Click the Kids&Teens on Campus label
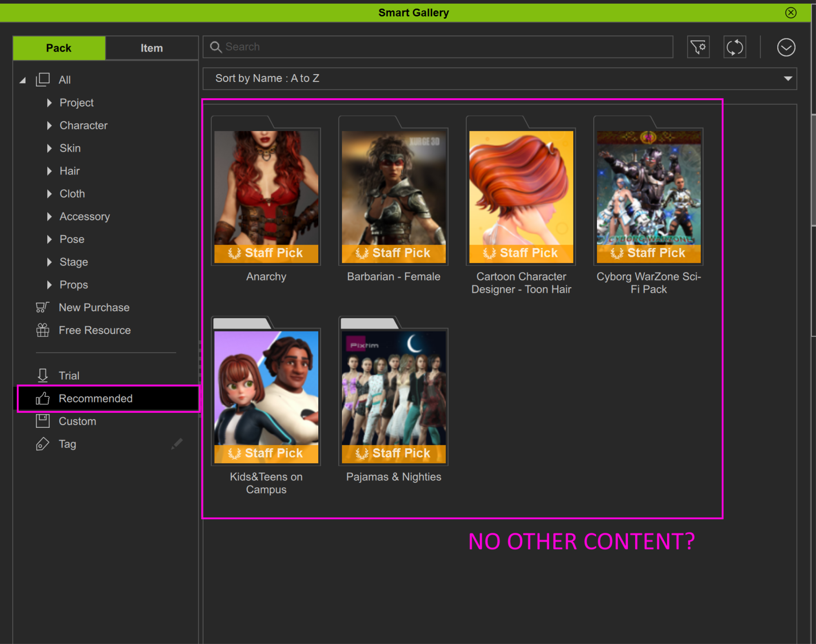Viewport: 816px width, 644px height. click(266, 483)
